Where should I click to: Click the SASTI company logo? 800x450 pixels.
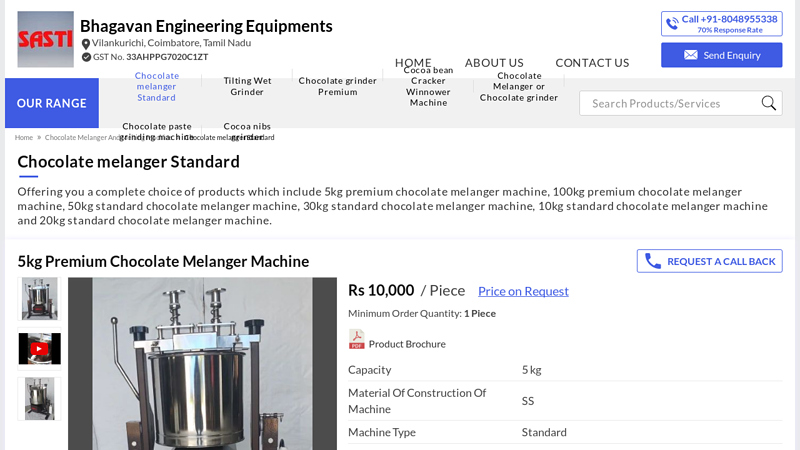coord(45,39)
